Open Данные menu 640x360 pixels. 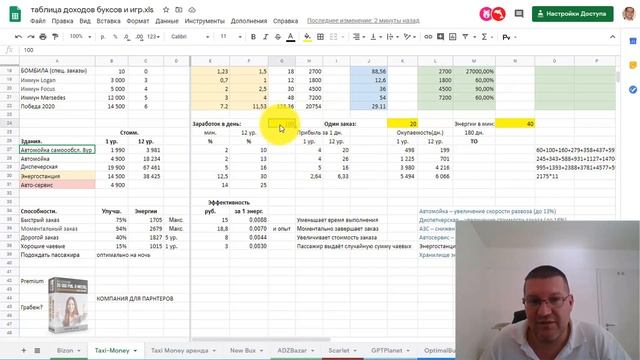(167, 21)
